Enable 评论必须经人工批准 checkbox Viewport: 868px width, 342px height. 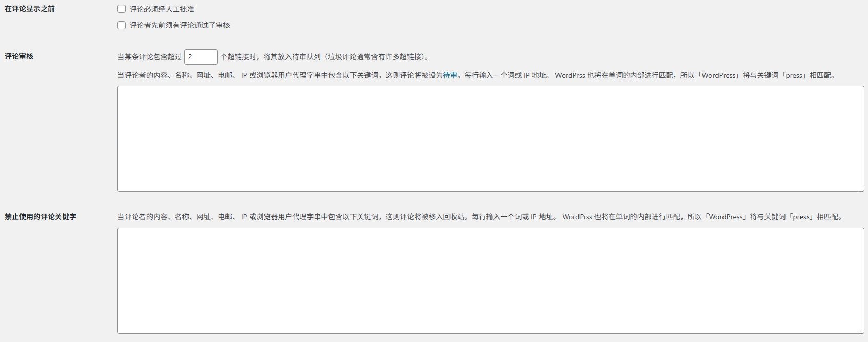[121, 9]
